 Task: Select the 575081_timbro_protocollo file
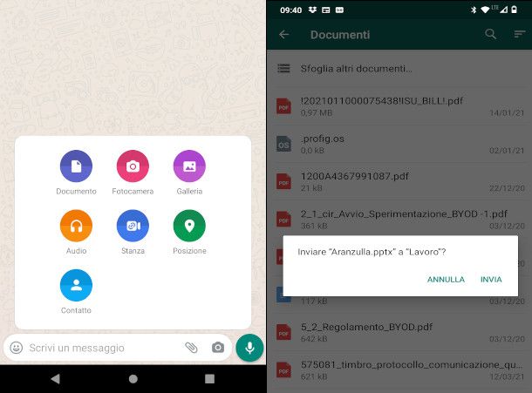399,369
